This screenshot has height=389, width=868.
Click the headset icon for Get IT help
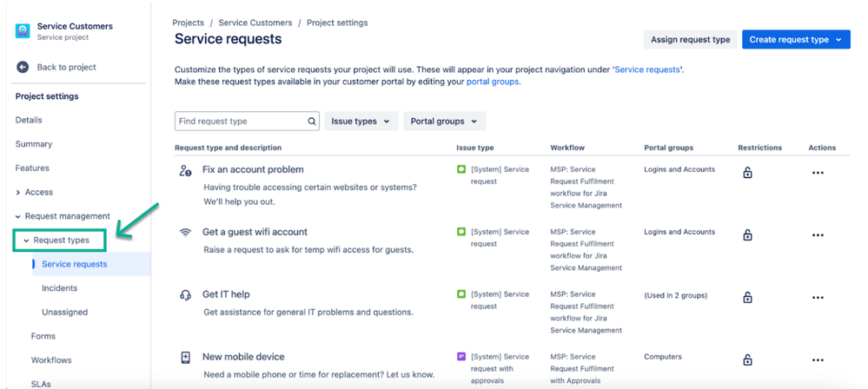click(x=185, y=295)
